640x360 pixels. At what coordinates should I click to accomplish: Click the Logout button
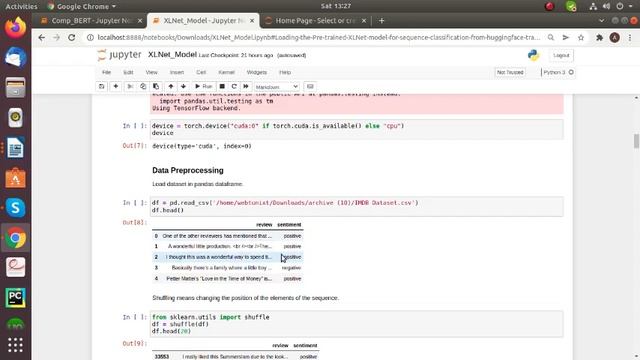pyautogui.click(x=561, y=55)
